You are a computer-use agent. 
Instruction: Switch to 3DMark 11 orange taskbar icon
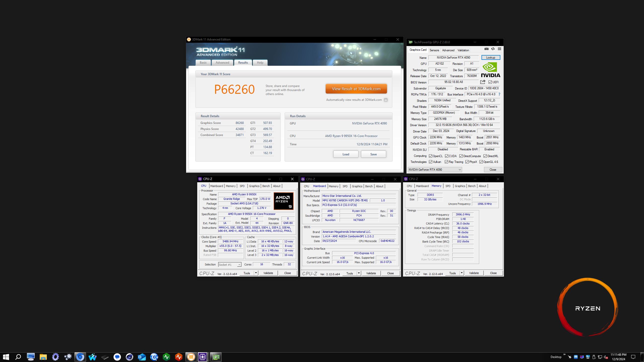point(191,357)
